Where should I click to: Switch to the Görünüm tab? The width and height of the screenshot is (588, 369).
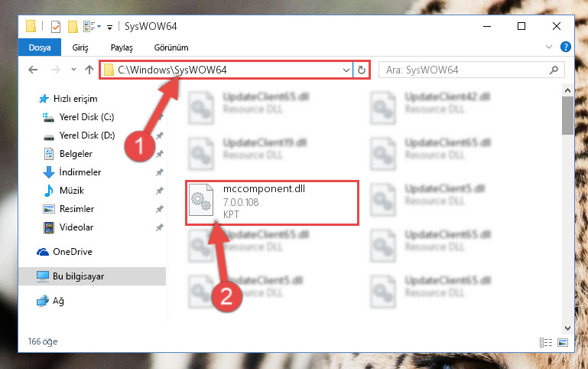(171, 47)
